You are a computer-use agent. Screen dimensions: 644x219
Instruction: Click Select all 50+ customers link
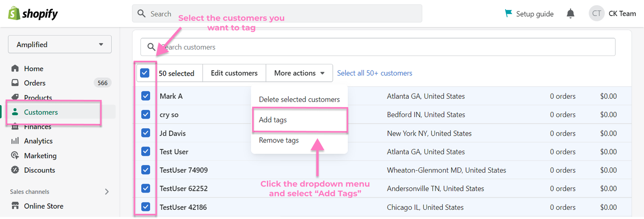coord(374,73)
